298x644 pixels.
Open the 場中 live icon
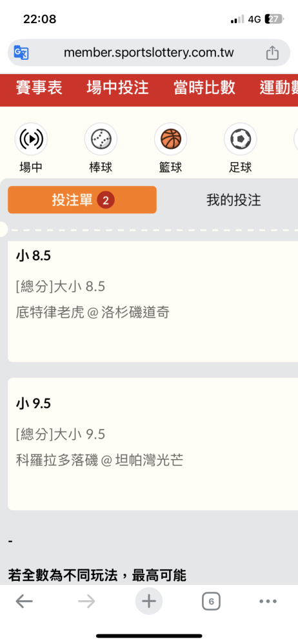click(x=31, y=139)
